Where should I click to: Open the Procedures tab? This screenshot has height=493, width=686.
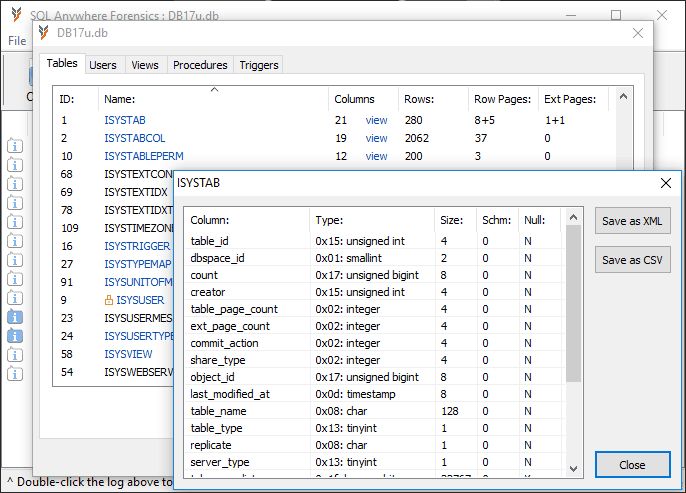pyautogui.click(x=200, y=65)
